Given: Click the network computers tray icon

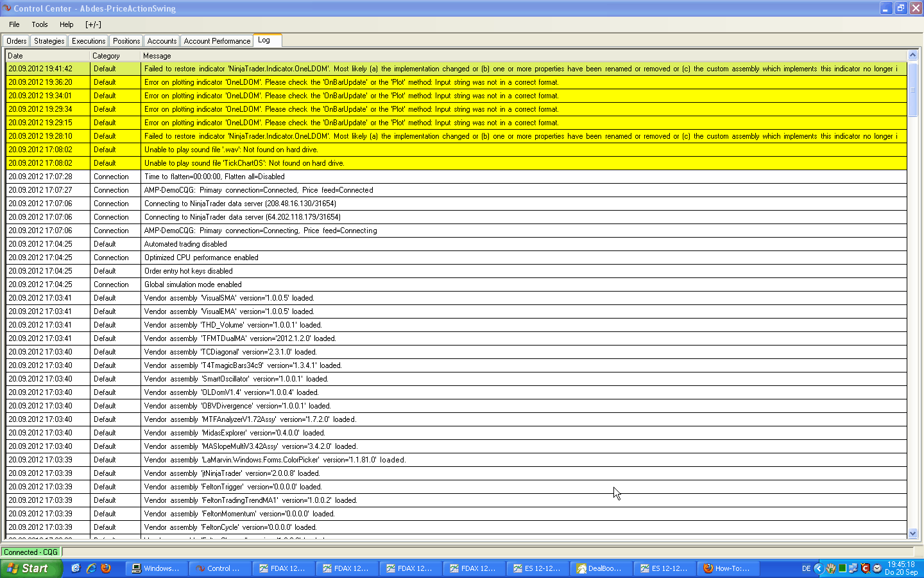Looking at the screenshot, I should [x=853, y=568].
